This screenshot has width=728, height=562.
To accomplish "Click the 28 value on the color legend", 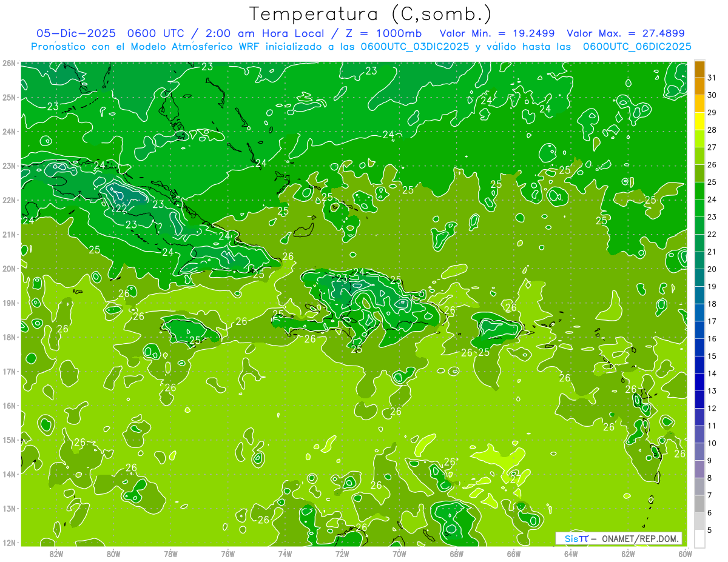I will [x=712, y=130].
